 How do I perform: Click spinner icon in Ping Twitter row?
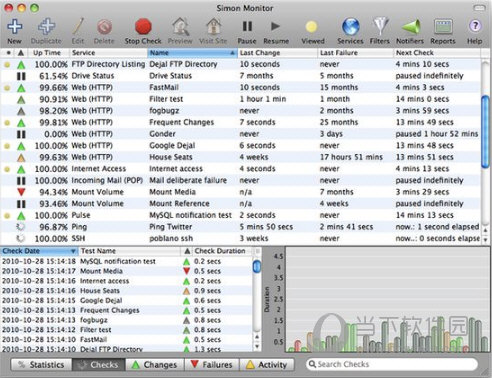click(x=21, y=227)
